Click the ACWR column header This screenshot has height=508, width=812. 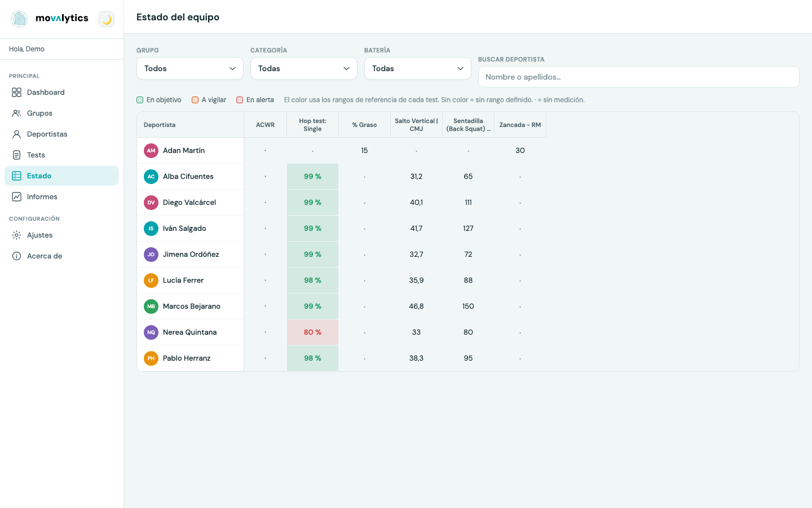click(x=266, y=125)
